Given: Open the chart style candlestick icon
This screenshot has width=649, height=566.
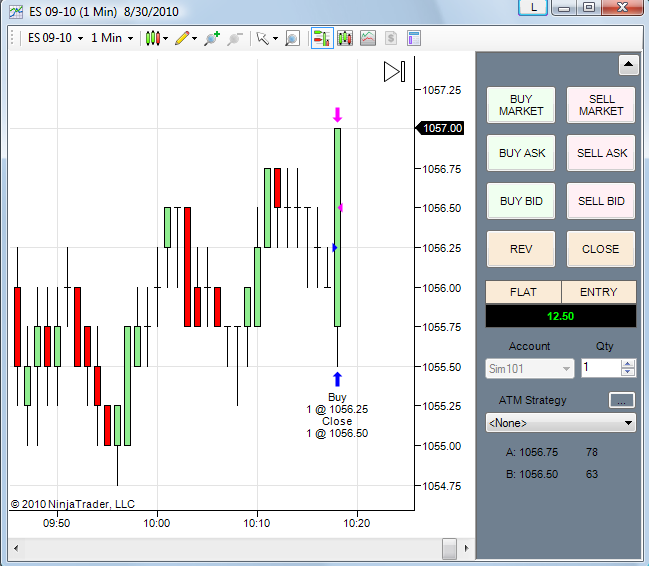Looking at the screenshot, I should coord(153,39).
